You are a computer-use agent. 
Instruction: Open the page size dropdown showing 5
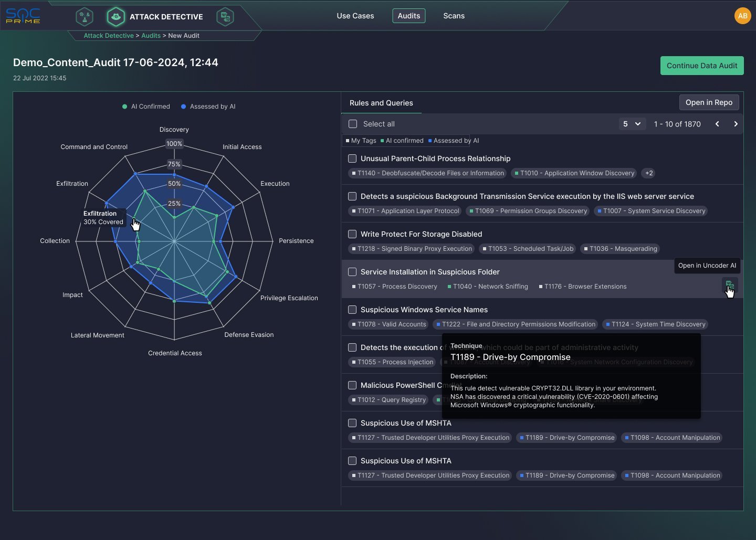[632, 124]
